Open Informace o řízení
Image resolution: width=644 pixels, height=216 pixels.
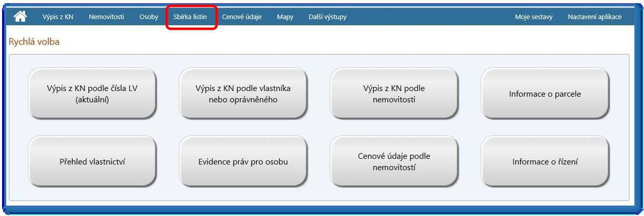[x=545, y=162]
